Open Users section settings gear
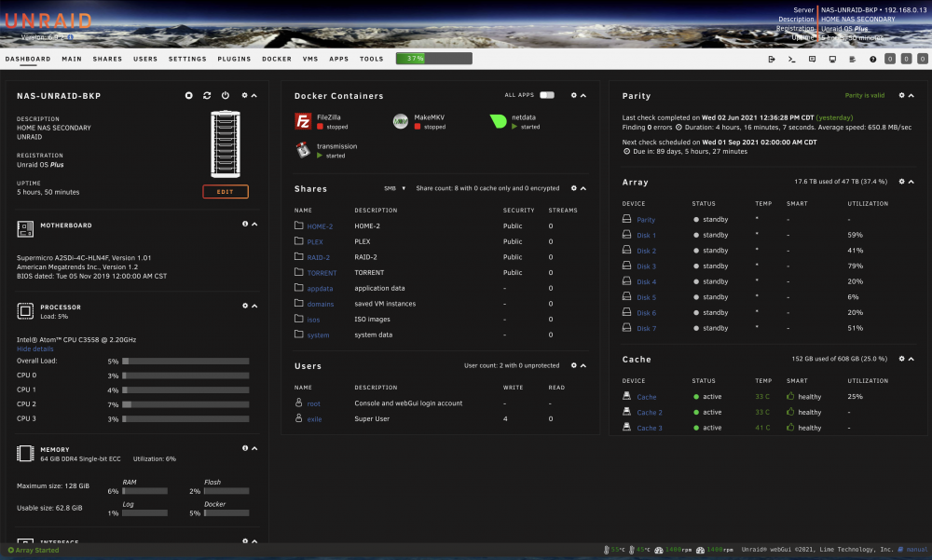 573,365
